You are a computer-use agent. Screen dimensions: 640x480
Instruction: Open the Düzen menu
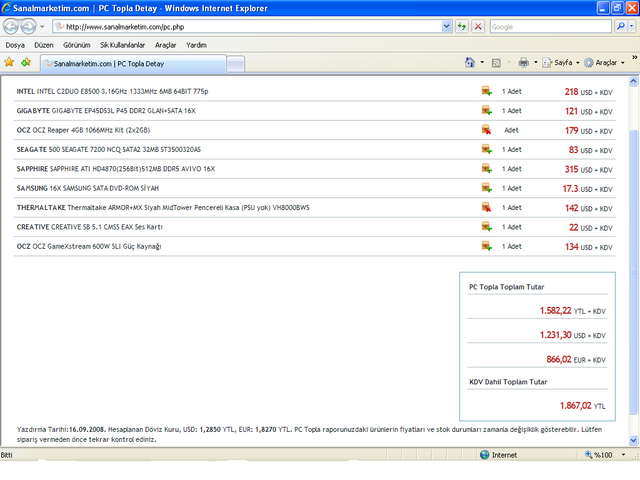[44, 45]
